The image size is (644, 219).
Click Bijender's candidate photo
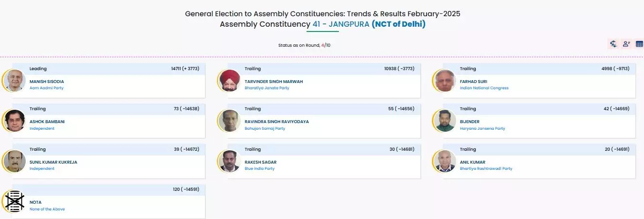445,121
